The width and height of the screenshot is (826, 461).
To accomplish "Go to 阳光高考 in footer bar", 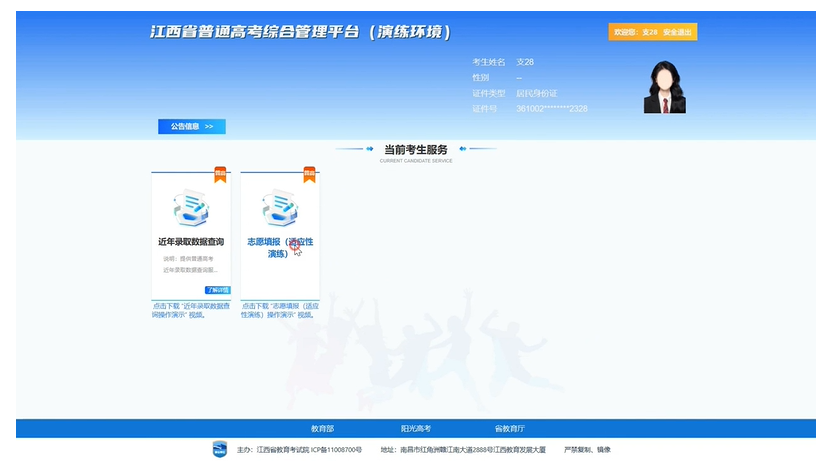I will pos(416,428).
